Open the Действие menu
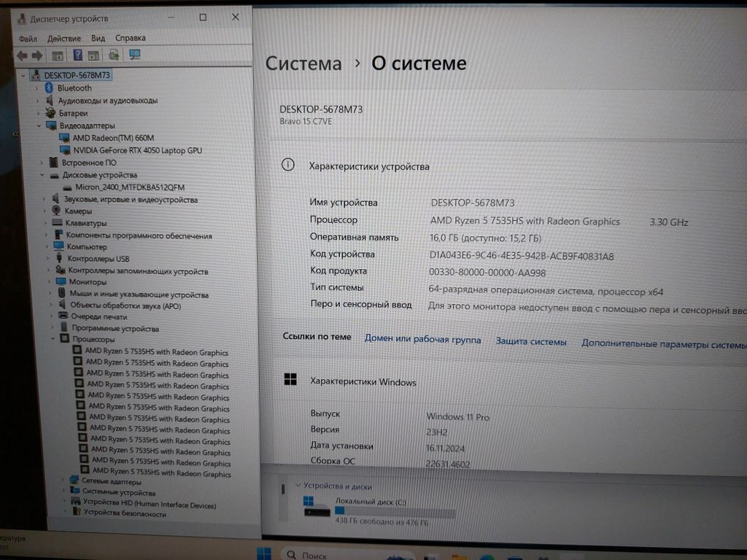This screenshot has width=747, height=560. pyautogui.click(x=63, y=38)
